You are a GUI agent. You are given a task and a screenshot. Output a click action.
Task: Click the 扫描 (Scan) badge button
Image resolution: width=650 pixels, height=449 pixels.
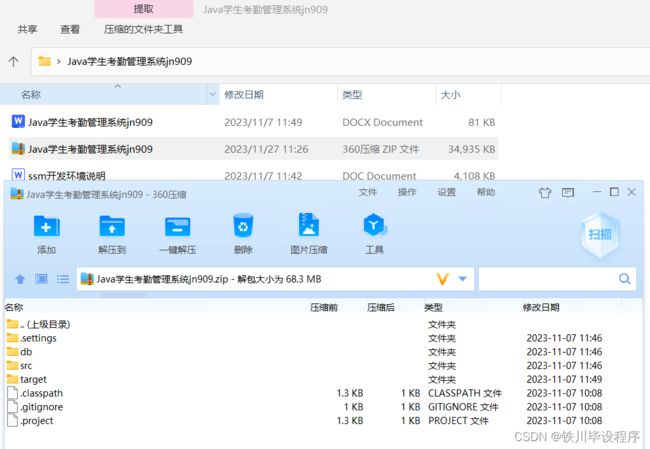pyautogui.click(x=600, y=234)
